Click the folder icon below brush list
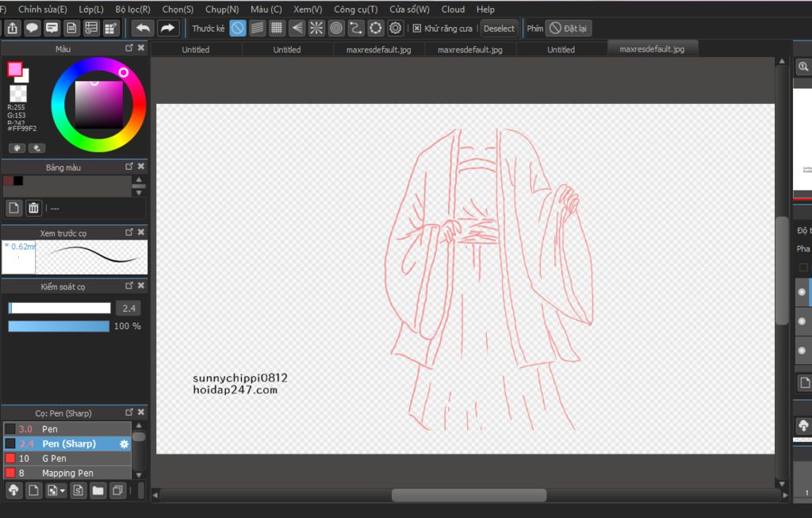 [x=98, y=490]
